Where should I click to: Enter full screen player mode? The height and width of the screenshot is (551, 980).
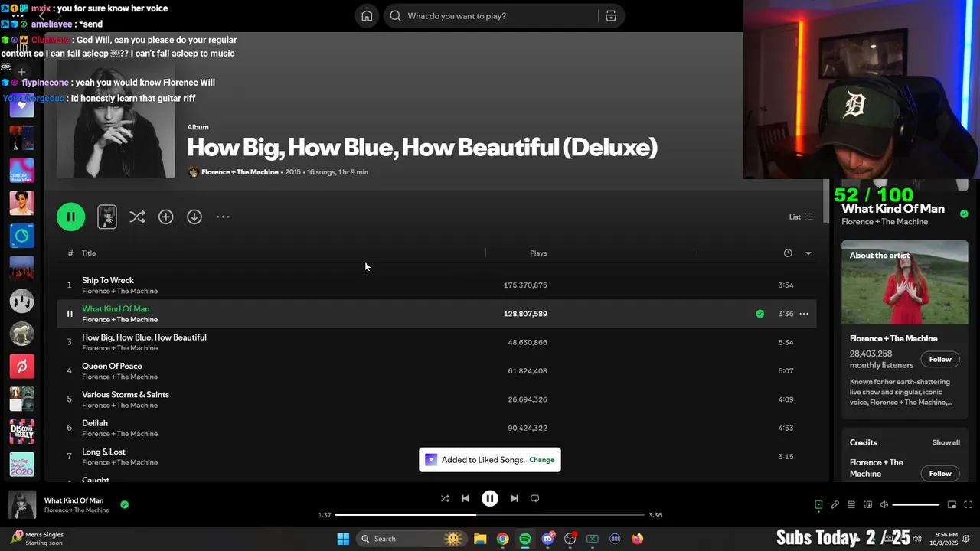click(968, 505)
